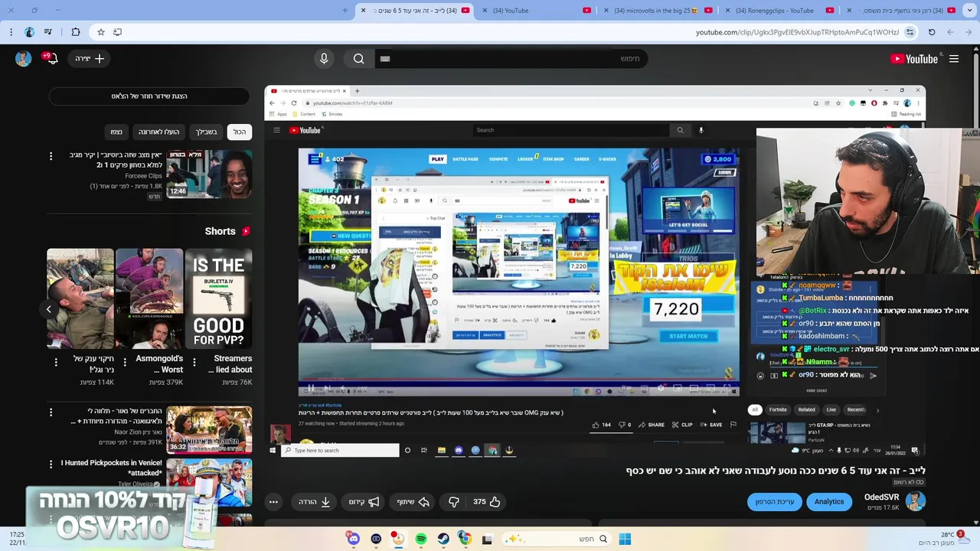Open the more actions ellipsis under video

click(273, 502)
